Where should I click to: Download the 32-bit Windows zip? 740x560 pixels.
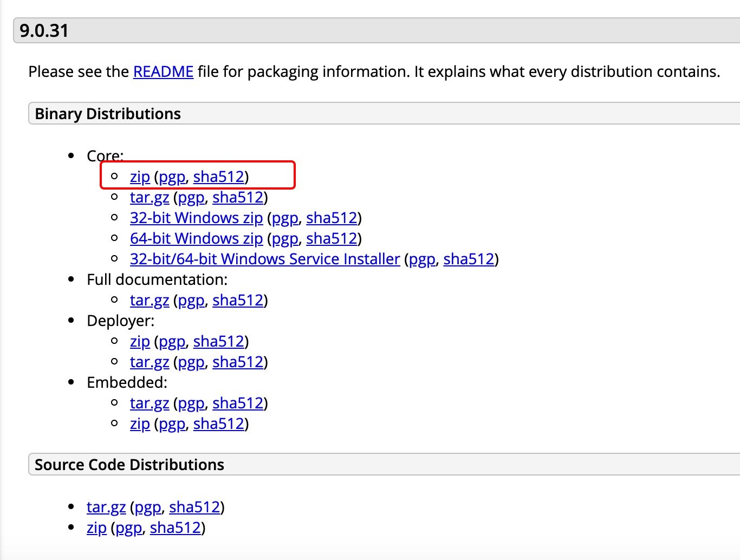pyautogui.click(x=196, y=218)
